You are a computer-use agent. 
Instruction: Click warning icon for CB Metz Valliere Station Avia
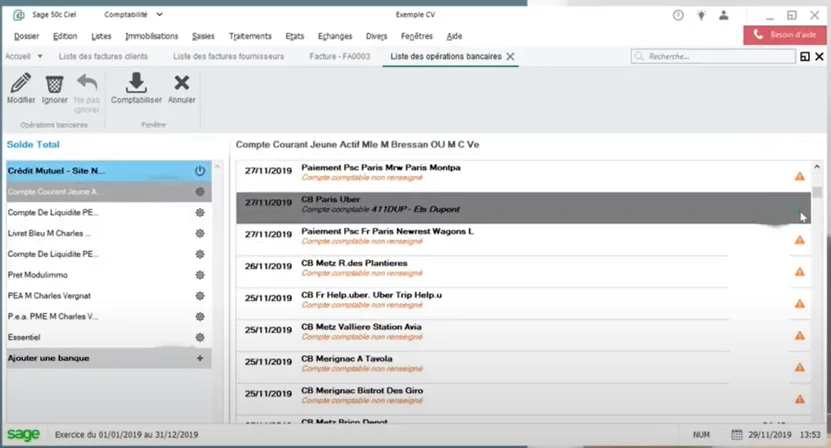(x=800, y=336)
